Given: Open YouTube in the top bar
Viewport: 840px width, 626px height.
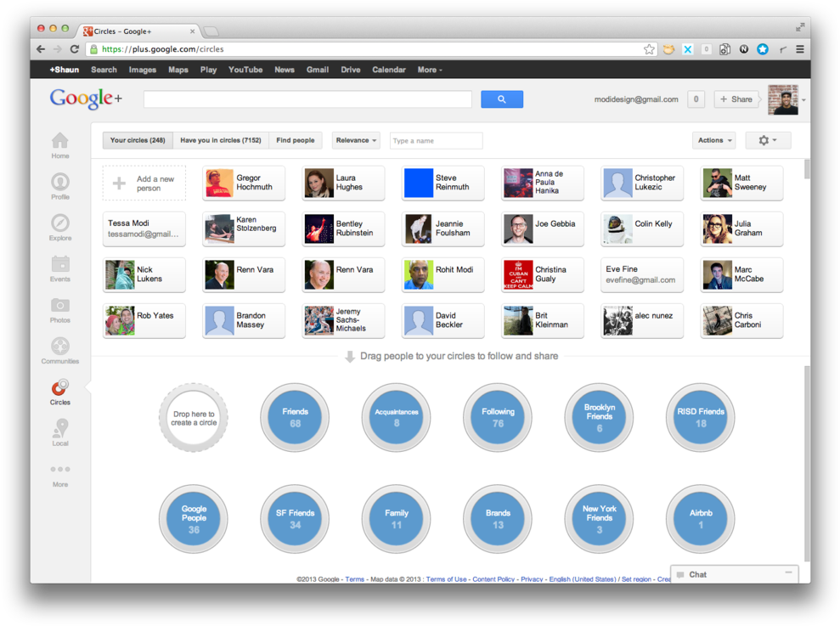Looking at the screenshot, I should pyautogui.click(x=245, y=70).
